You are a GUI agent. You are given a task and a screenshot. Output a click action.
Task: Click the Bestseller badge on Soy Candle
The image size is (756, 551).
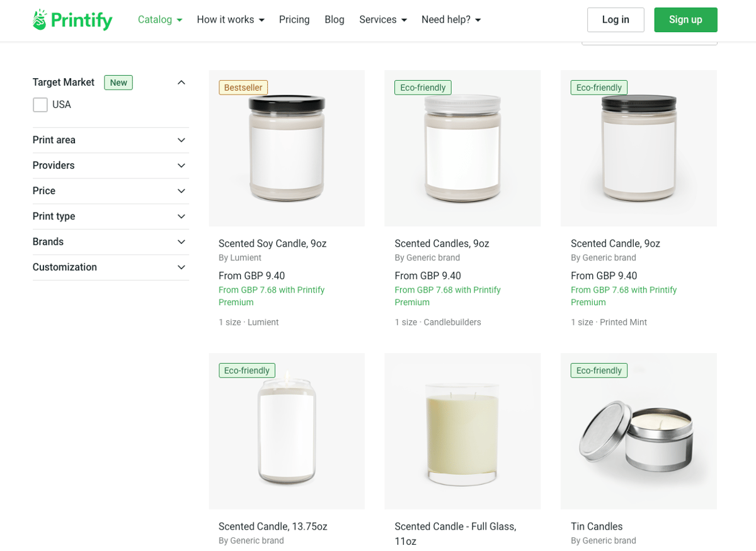(243, 88)
